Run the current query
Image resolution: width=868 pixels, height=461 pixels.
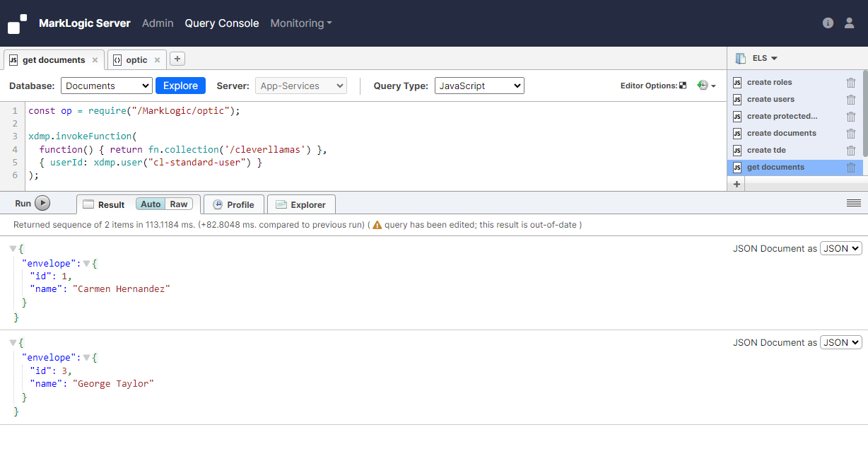tap(30, 204)
